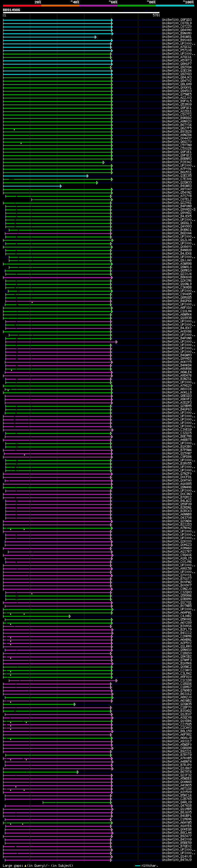The width and height of the screenshot is (197, 868).
Task: Click the short cyan bar for UniRef100_B4UW83
Action: click(32, 186)
